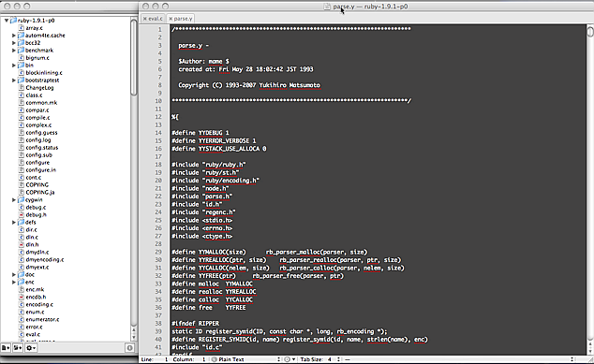Select dir.c in the file tree

(x=32, y=229)
